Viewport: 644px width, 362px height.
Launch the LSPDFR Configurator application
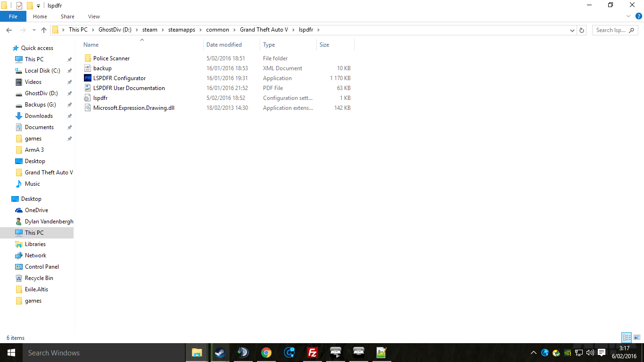[x=119, y=78]
